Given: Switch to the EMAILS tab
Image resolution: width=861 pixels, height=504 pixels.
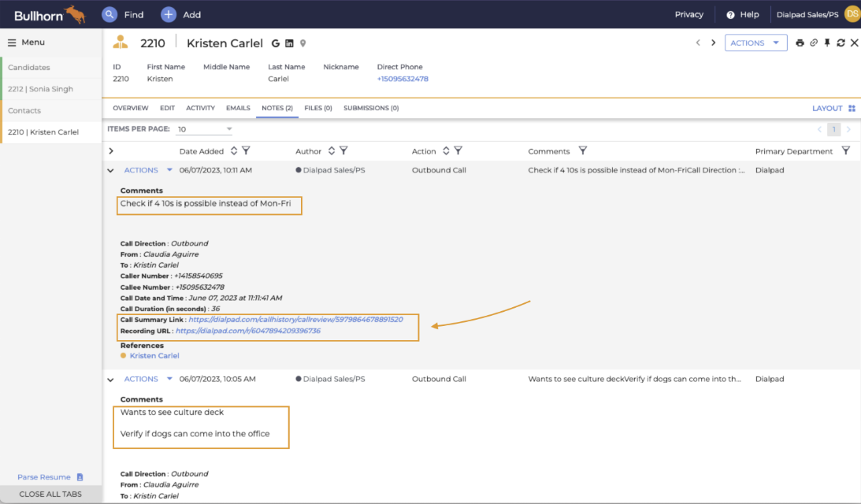Looking at the screenshot, I should coord(238,108).
